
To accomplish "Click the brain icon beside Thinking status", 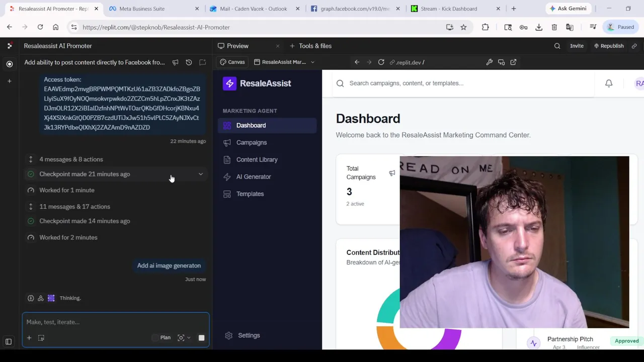I will (31, 298).
